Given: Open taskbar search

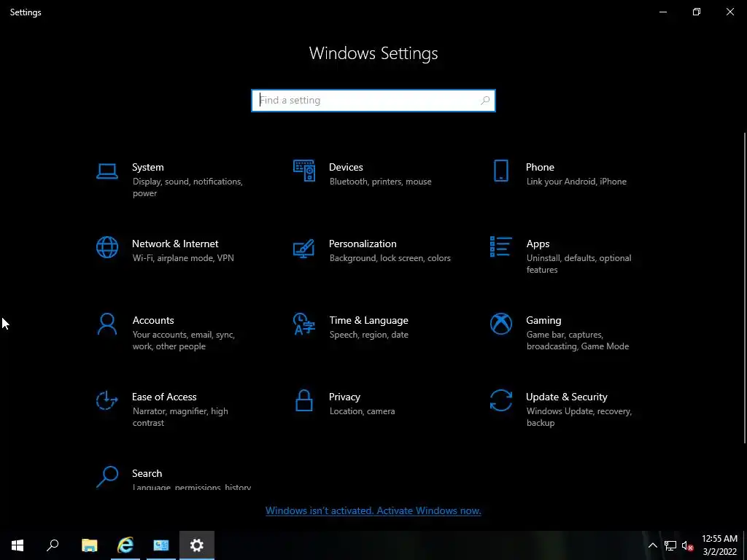Looking at the screenshot, I should point(53,545).
